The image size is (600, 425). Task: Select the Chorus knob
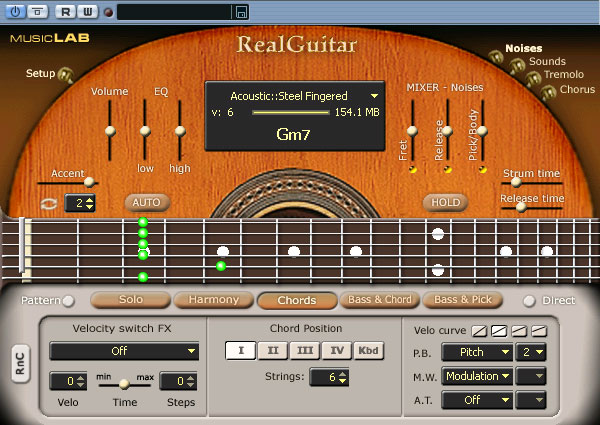548,92
